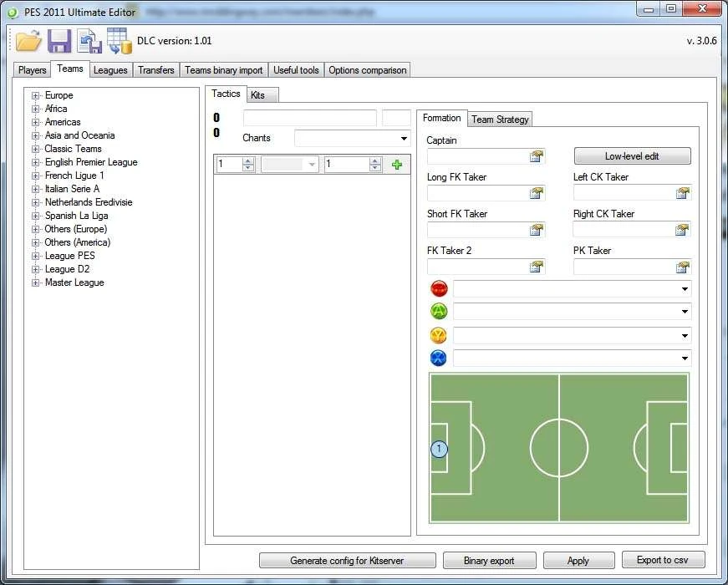Switch to the Transfers tab
The height and width of the screenshot is (585, 728).
coord(155,69)
